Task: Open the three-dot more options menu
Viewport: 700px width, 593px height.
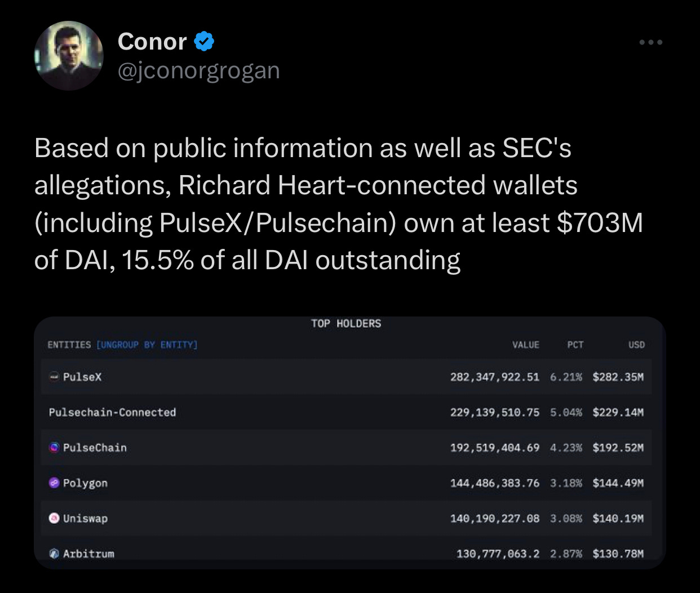Action: click(651, 42)
